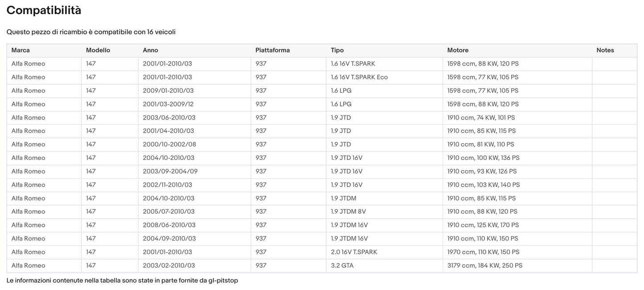This screenshot has width=644, height=290.
Task: Click the 1910 ccm, 125 KW, 170 PS cell
Action: [x=483, y=225]
